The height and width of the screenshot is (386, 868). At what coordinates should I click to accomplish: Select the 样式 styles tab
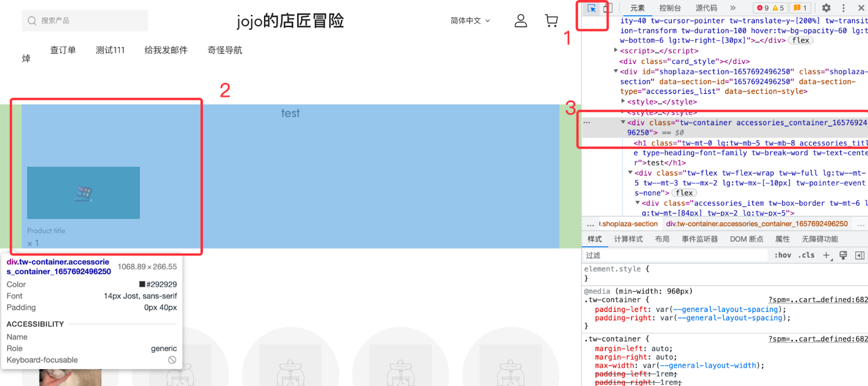click(595, 239)
